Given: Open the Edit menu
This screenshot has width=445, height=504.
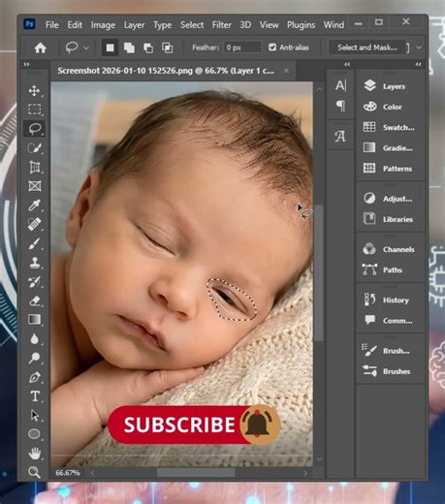Looking at the screenshot, I should coord(75,25).
